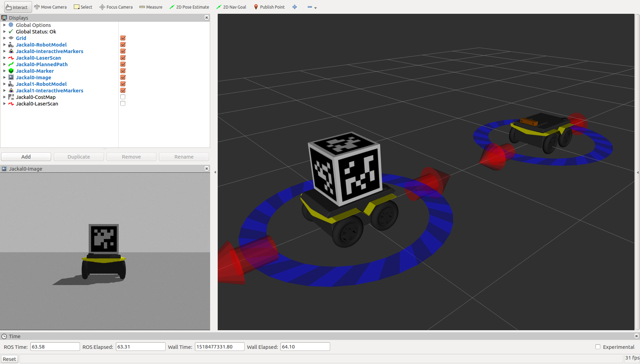Click the ROS Time field
The width and height of the screenshot is (640, 364).
point(55,347)
